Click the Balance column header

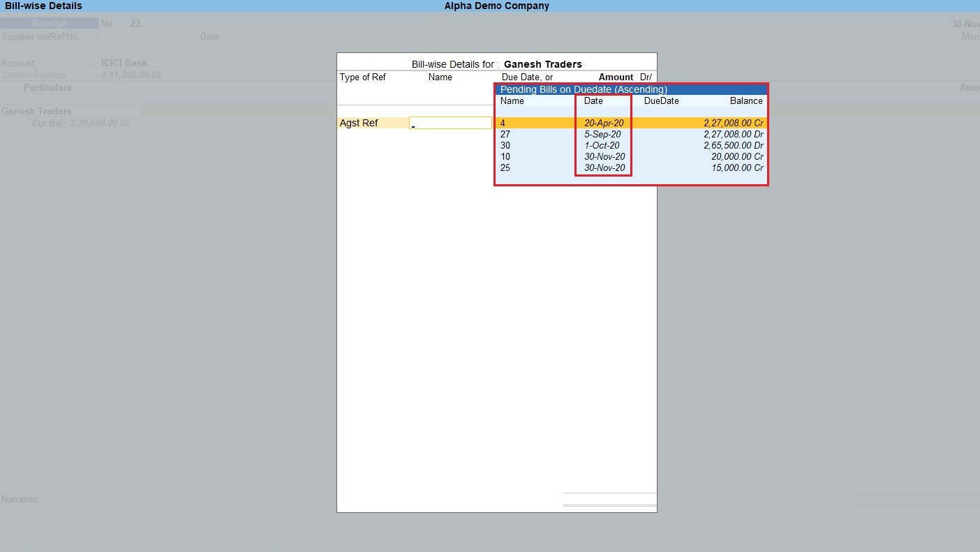tap(745, 100)
